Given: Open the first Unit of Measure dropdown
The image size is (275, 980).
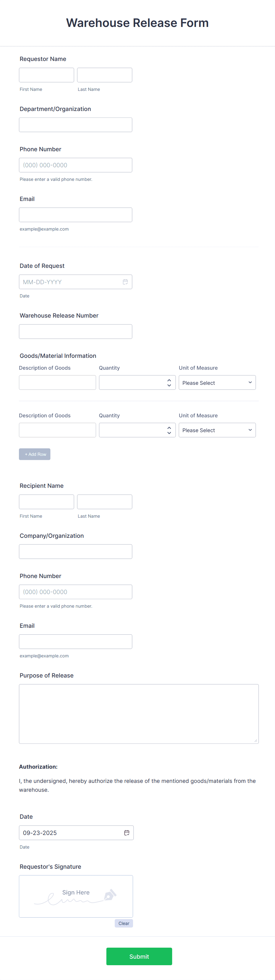Looking at the screenshot, I should point(217,382).
